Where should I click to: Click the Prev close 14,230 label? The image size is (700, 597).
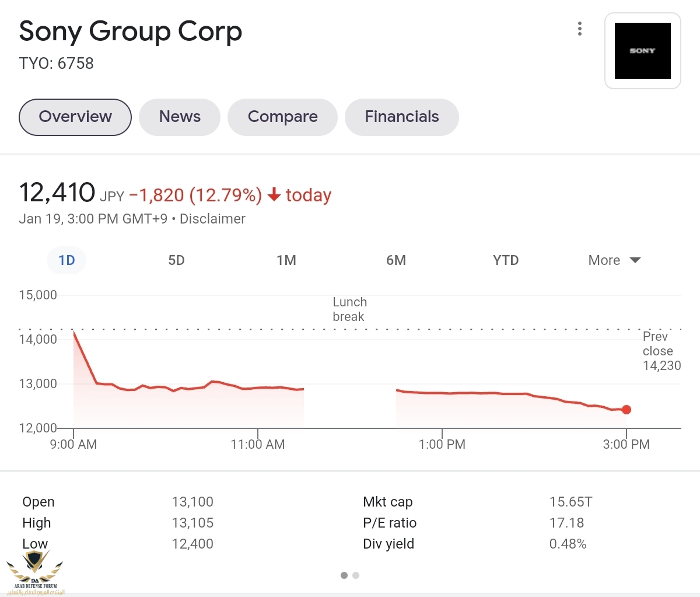(x=661, y=351)
